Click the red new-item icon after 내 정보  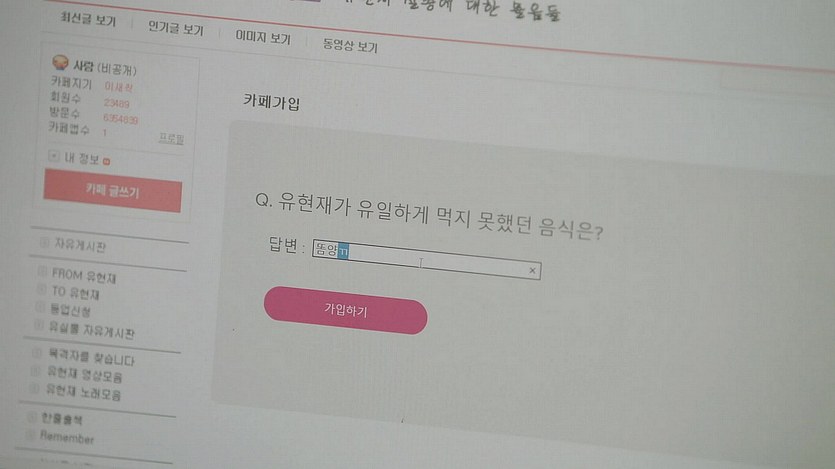(x=107, y=161)
